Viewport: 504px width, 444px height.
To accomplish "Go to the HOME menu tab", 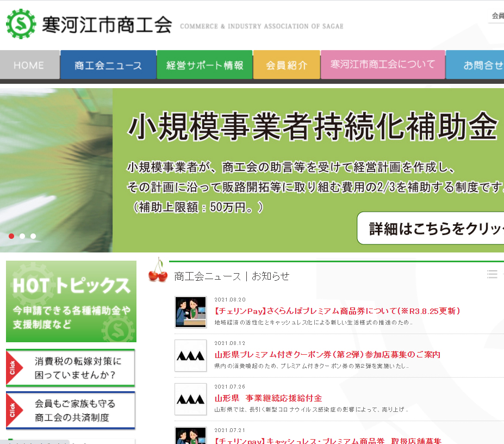I will click(x=29, y=65).
